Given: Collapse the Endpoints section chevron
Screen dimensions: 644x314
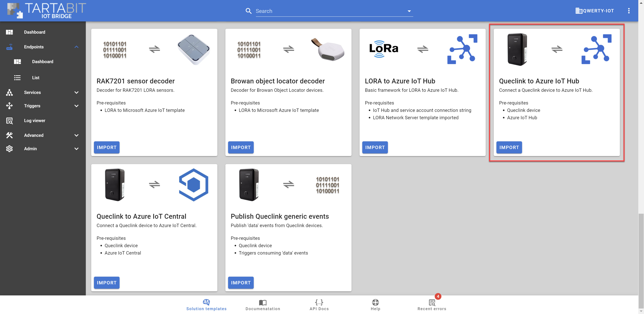Looking at the screenshot, I should coord(76,47).
